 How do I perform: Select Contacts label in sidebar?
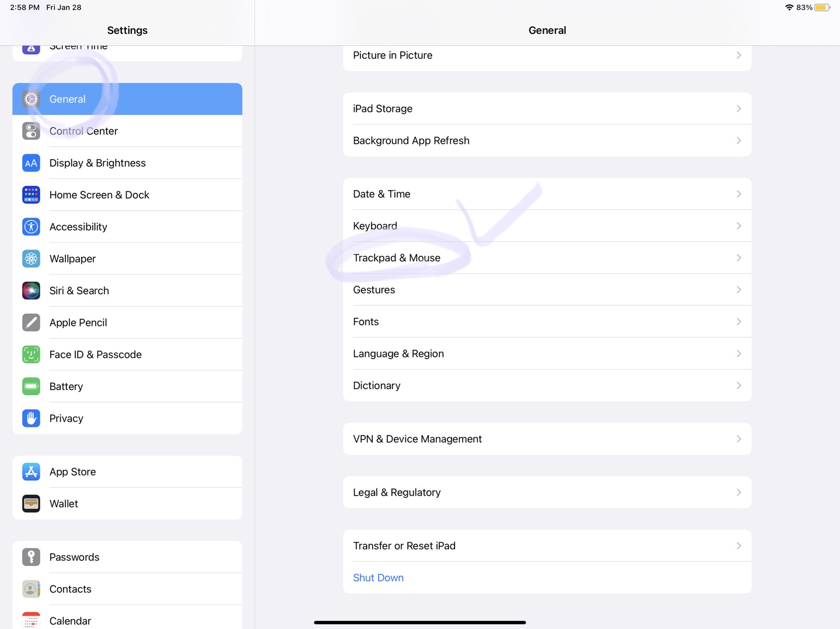click(70, 589)
